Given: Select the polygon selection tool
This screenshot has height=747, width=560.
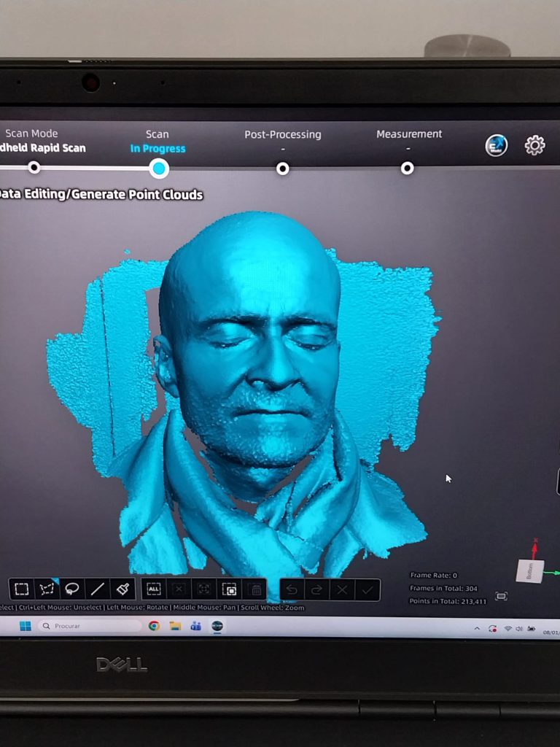Looking at the screenshot, I should point(47,589).
